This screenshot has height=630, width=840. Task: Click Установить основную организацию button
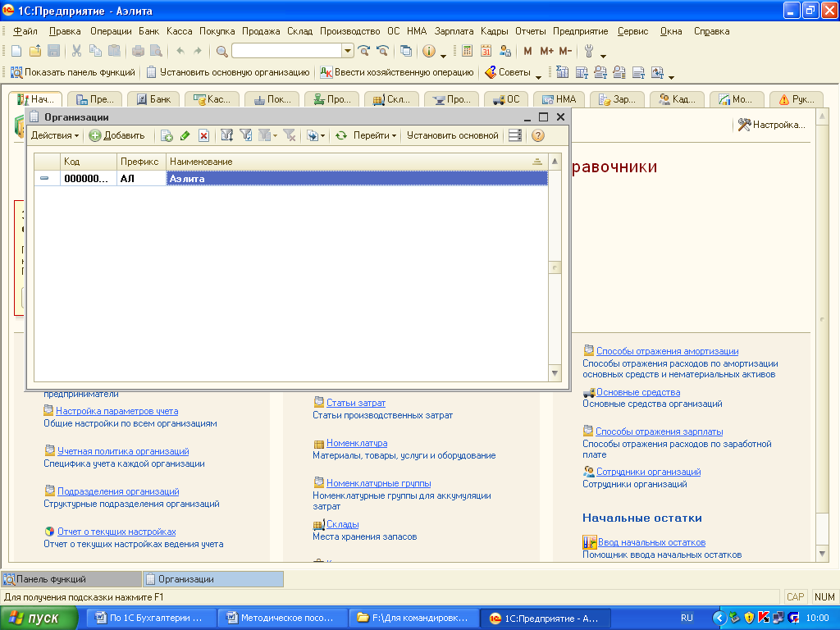pos(228,72)
